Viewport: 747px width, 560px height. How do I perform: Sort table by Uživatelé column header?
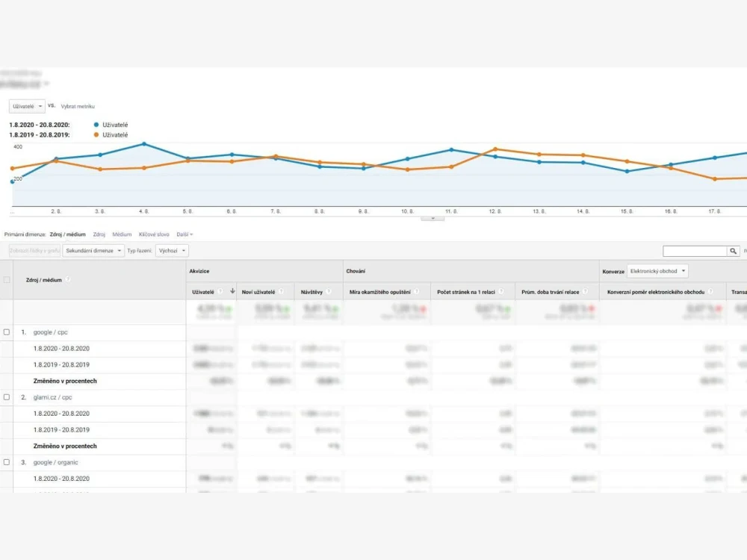(203, 292)
